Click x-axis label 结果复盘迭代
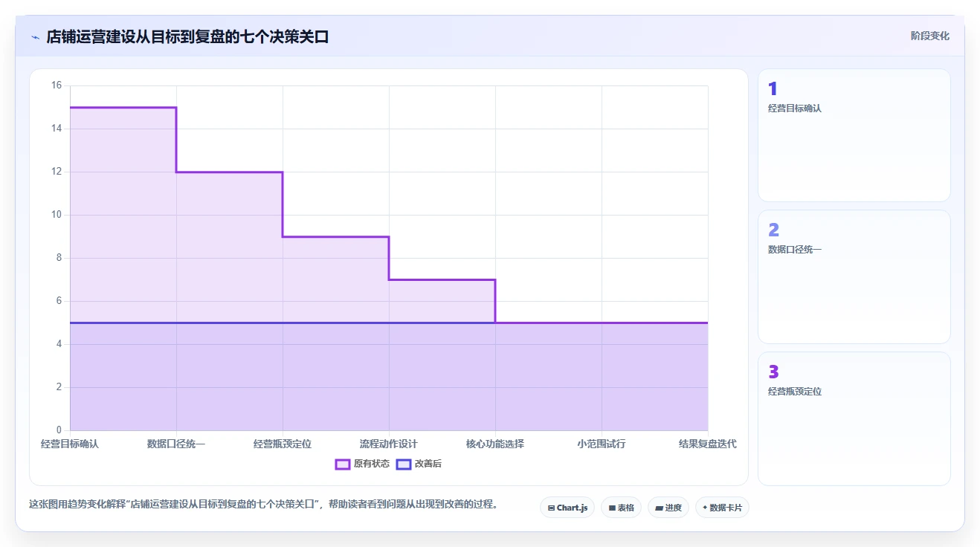Viewport: 980px width, 547px height. click(708, 444)
